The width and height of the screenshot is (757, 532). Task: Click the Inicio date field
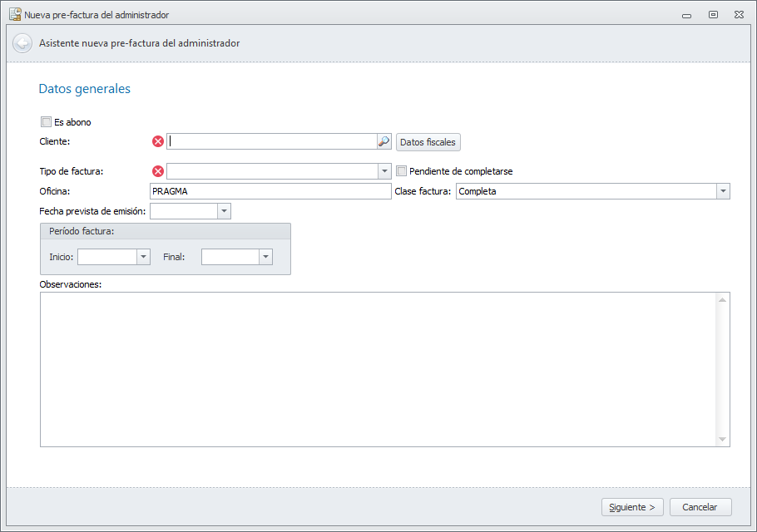(107, 257)
